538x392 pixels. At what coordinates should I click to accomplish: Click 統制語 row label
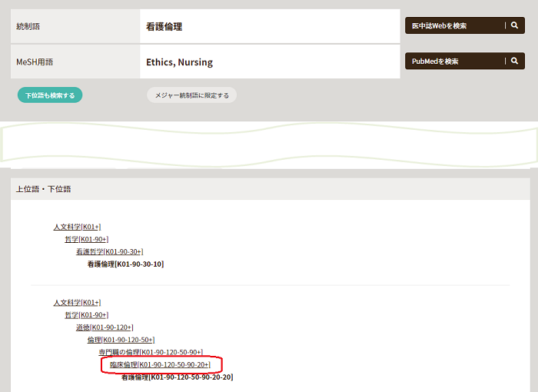tap(28, 26)
